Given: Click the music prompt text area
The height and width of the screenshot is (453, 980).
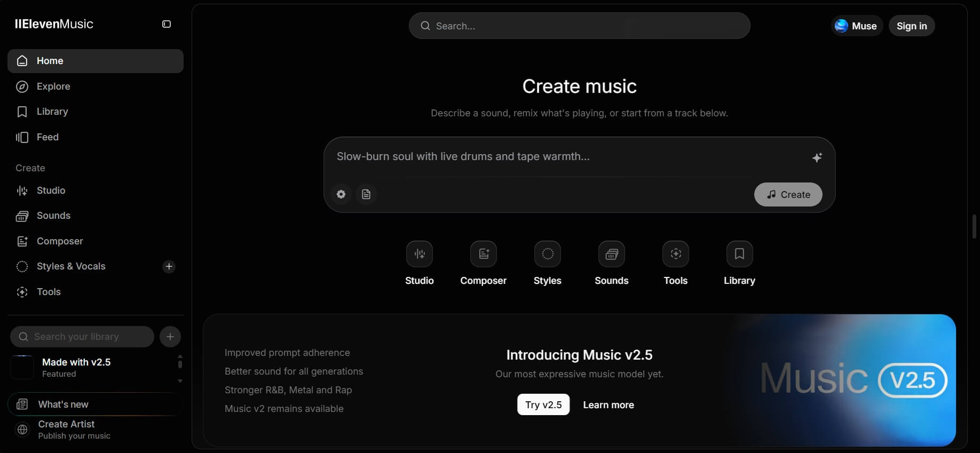Looking at the screenshot, I should point(568,156).
